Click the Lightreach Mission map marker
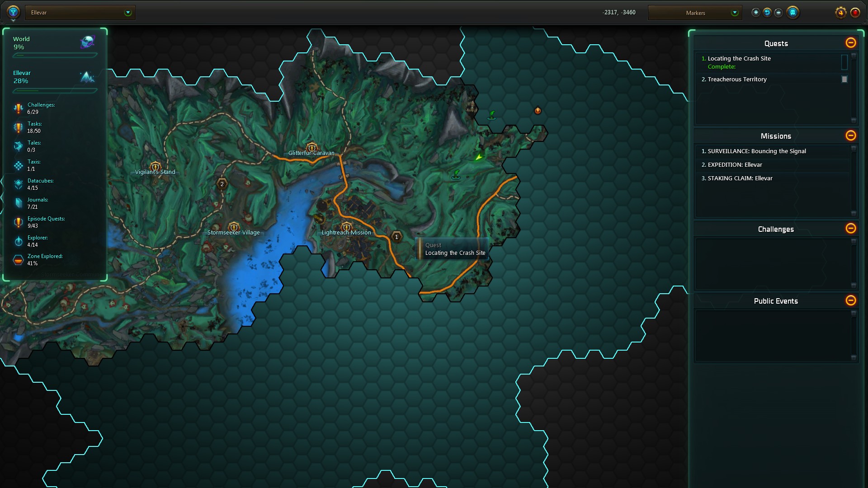Viewport: 868px width, 488px height. tap(346, 227)
